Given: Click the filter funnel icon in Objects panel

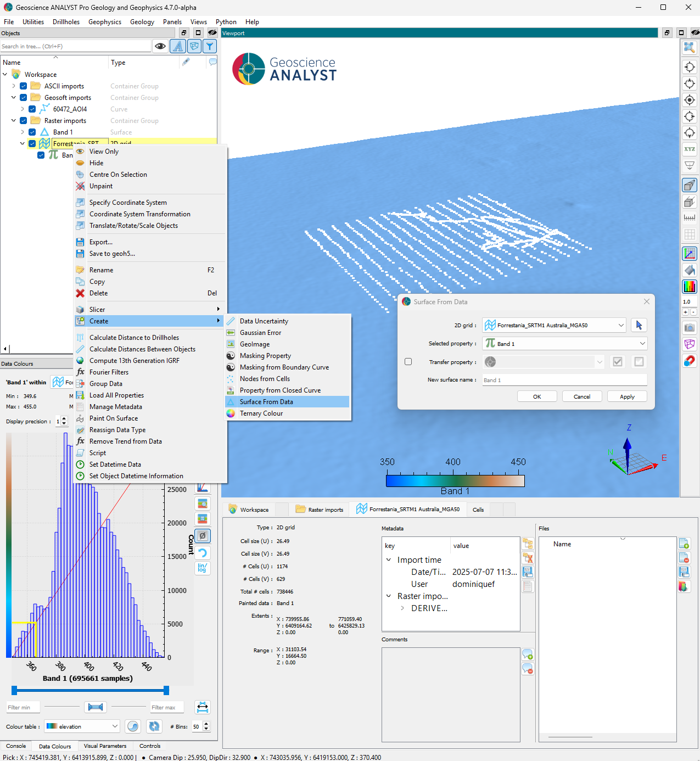Looking at the screenshot, I should pos(210,46).
